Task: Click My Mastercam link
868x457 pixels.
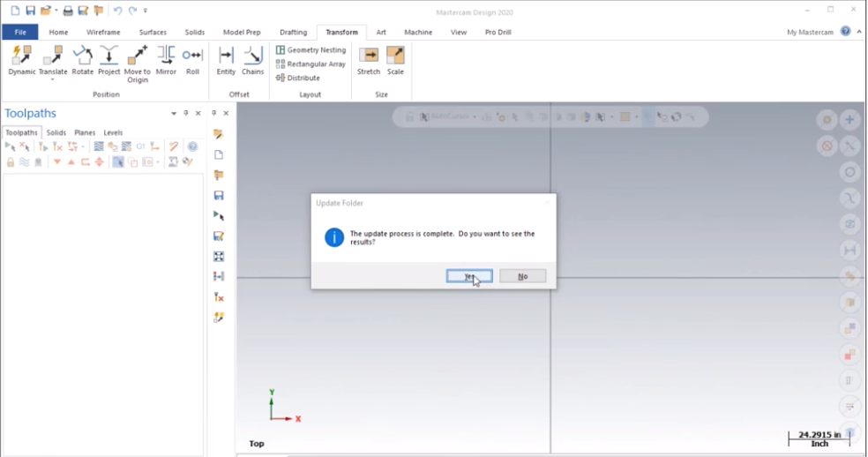Action: tap(810, 32)
